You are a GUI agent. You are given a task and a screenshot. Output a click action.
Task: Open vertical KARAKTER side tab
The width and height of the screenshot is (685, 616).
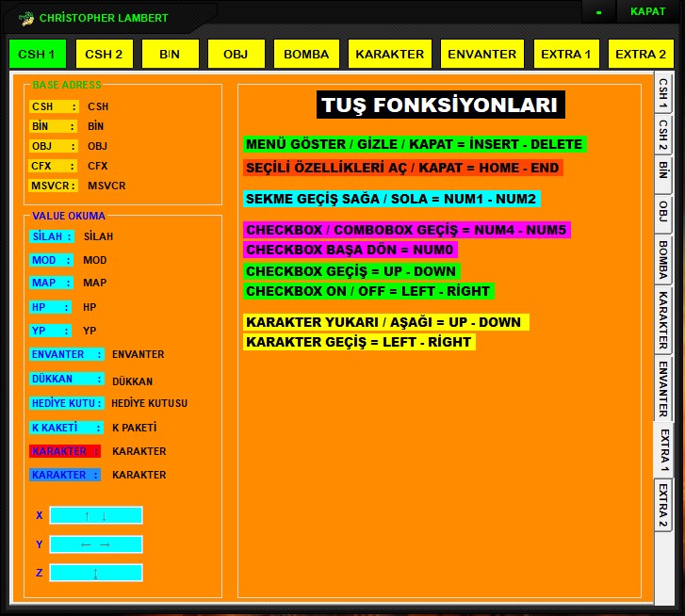click(x=662, y=319)
